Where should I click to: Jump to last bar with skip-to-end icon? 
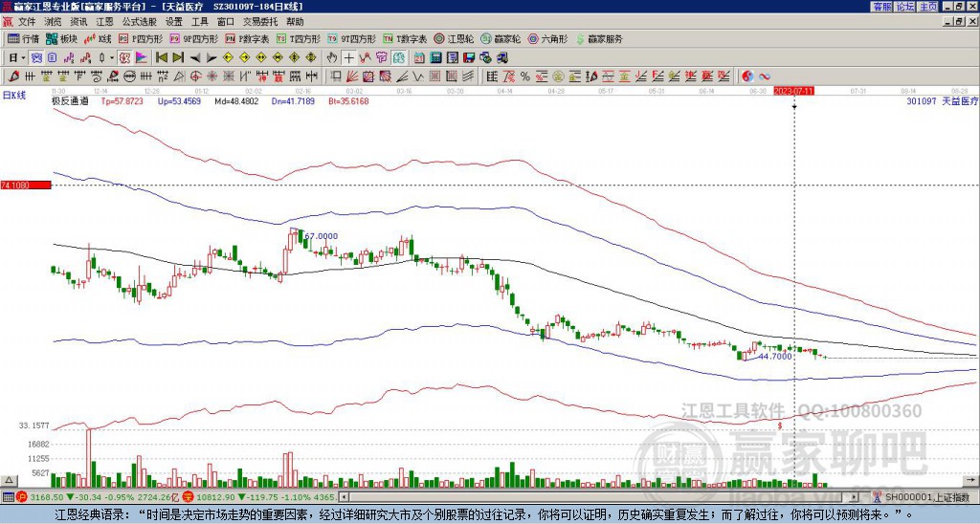[x=178, y=57]
